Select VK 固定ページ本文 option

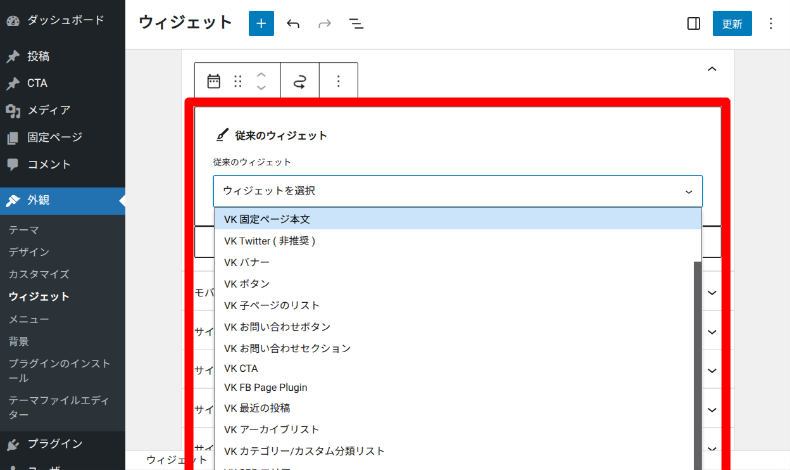pyautogui.click(x=457, y=219)
